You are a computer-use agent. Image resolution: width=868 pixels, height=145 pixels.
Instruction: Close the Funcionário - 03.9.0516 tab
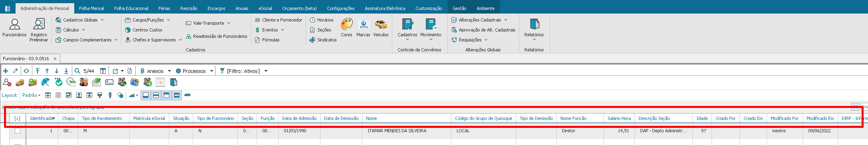(x=55, y=59)
